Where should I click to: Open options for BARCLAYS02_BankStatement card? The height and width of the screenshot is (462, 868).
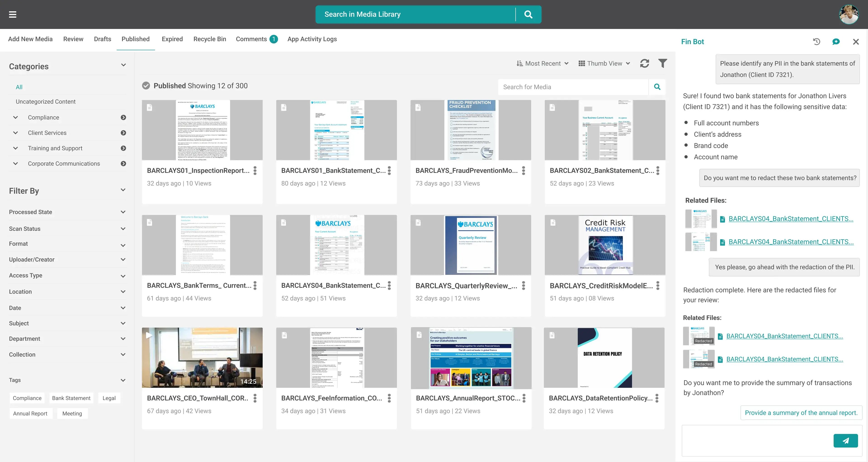658,171
